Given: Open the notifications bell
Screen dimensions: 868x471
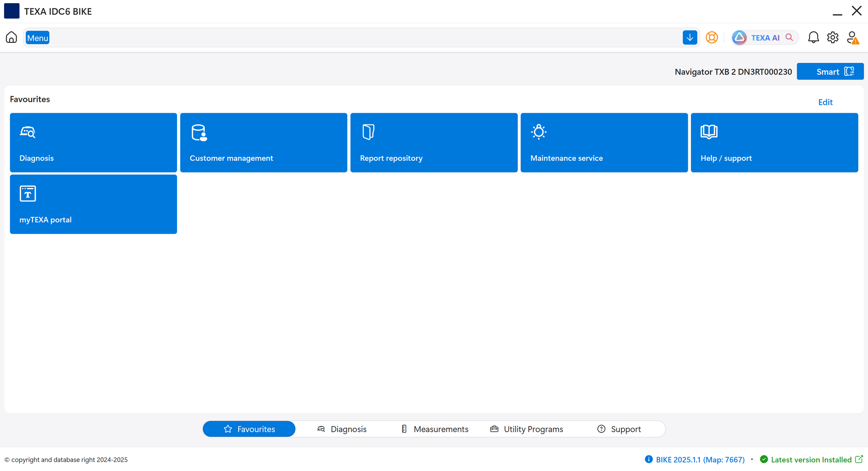Looking at the screenshot, I should 813,37.
